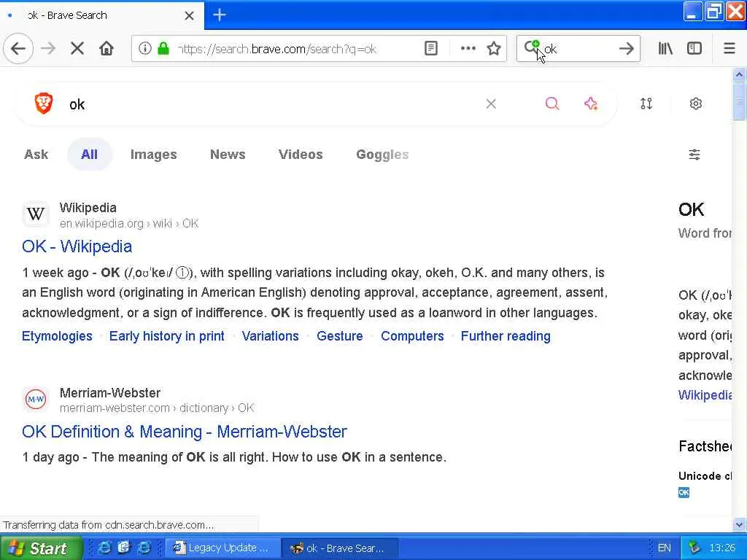This screenshot has height=560, width=747.
Task: Open the 'OK - Wikipedia' result
Action: [x=77, y=246]
